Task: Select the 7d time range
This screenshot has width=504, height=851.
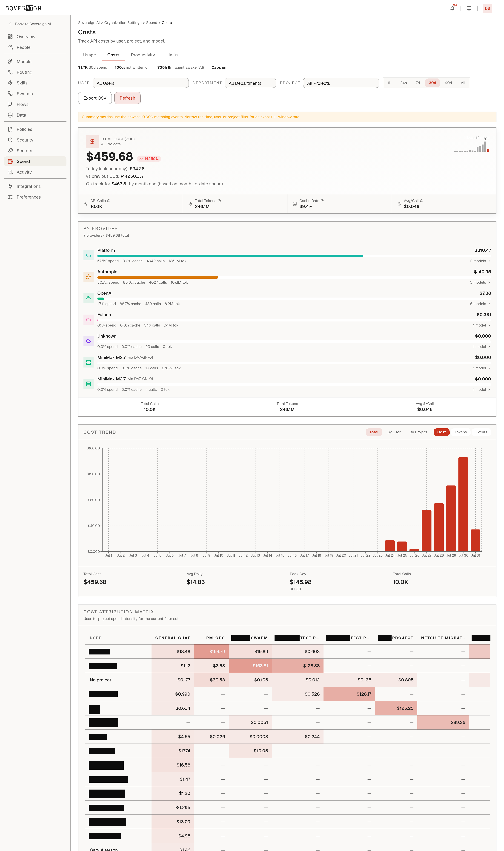Action: click(x=418, y=83)
